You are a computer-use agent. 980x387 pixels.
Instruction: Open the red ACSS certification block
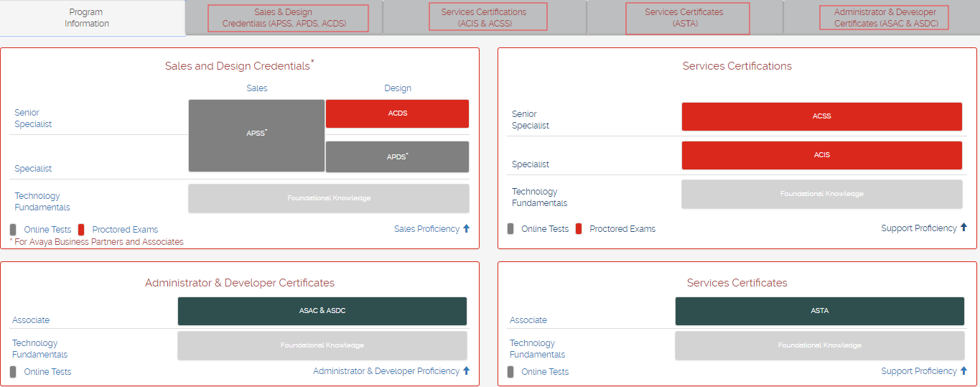point(821,116)
